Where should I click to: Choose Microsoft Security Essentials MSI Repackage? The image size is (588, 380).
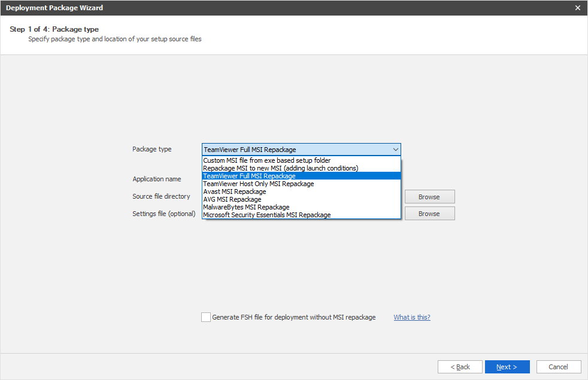(301, 215)
